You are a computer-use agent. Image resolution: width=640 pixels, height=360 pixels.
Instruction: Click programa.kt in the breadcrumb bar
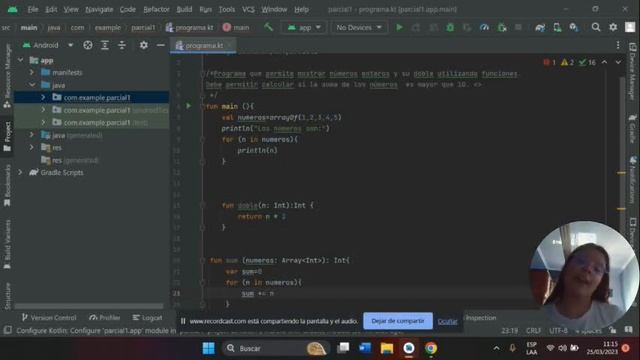[190, 27]
